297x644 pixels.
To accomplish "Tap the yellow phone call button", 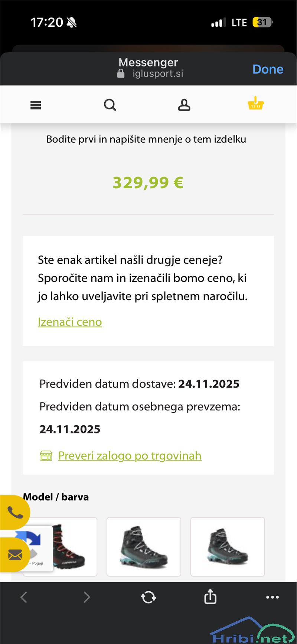I will click(x=15, y=513).
